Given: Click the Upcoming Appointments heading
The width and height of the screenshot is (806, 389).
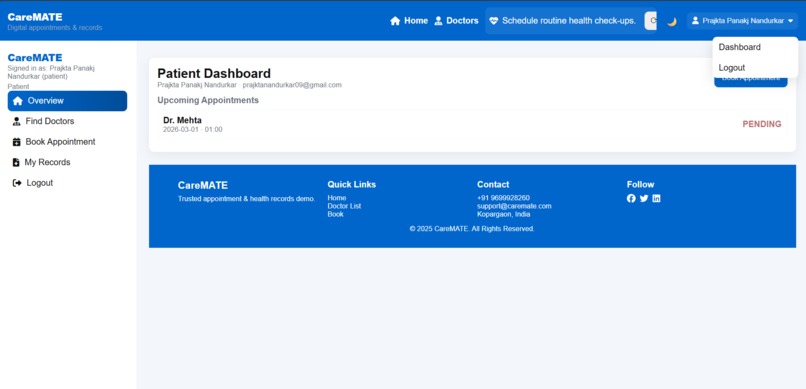Looking at the screenshot, I should 208,100.
